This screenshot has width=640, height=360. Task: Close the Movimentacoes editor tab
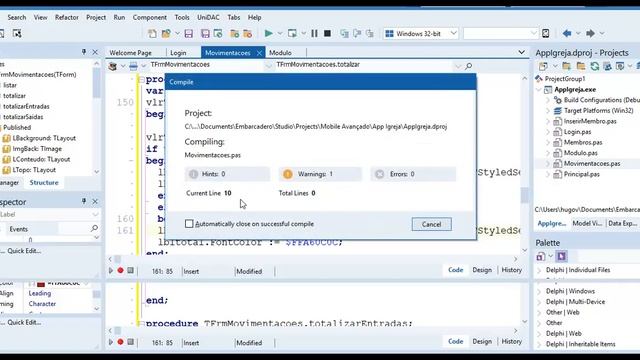coord(259,53)
